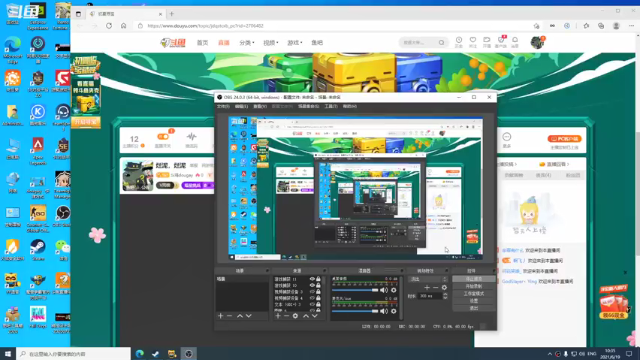Toggle visibility of second game capture source
The width and height of the screenshot is (640, 360).
[x=312, y=285]
